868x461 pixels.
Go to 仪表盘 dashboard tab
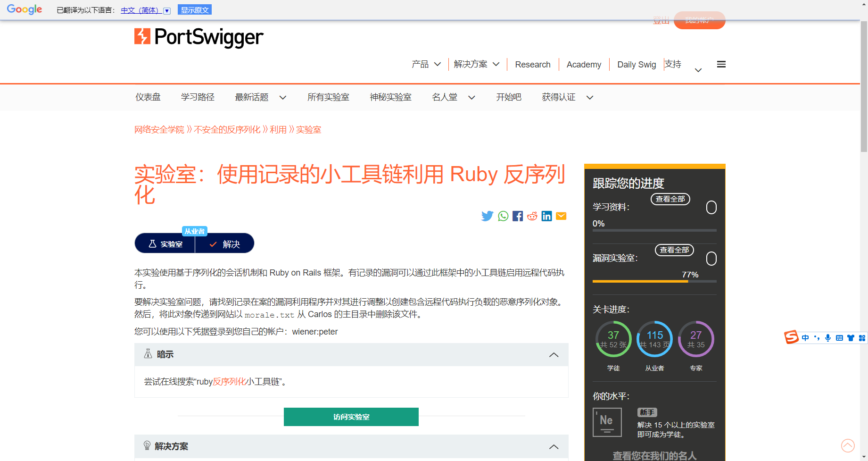click(148, 97)
